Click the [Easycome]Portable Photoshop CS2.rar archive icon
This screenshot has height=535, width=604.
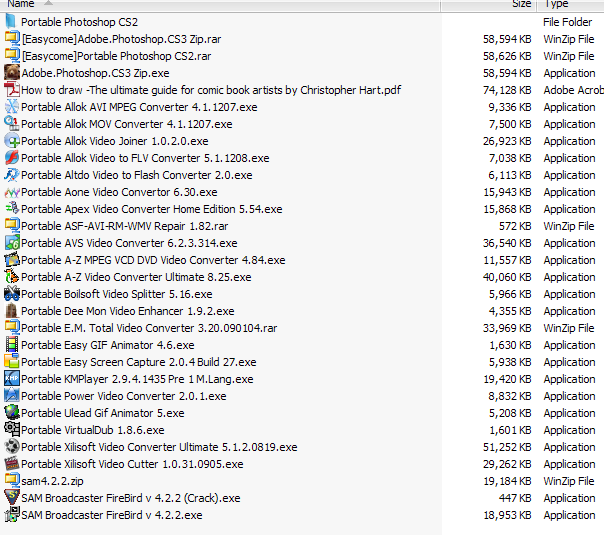point(12,55)
